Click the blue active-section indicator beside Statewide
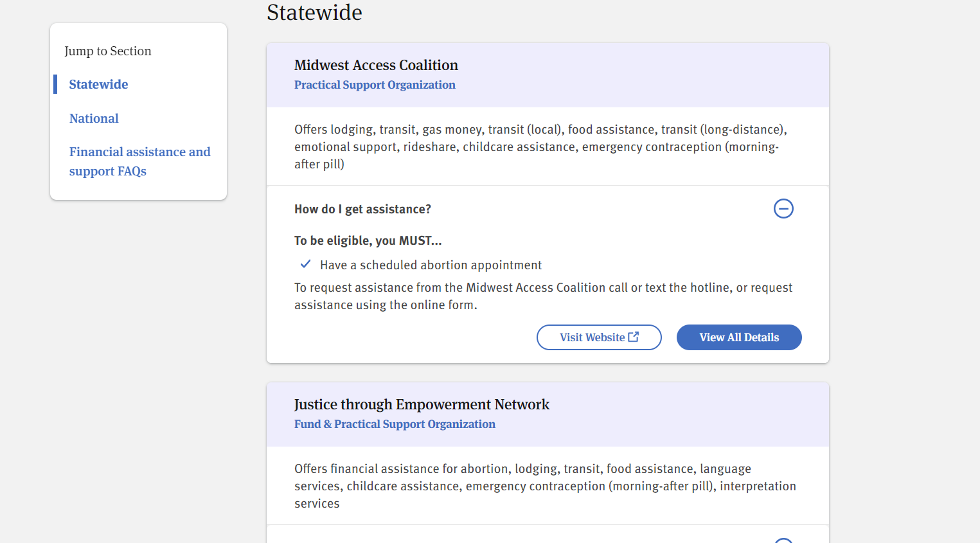The height and width of the screenshot is (543, 980). click(x=55, y=84)
